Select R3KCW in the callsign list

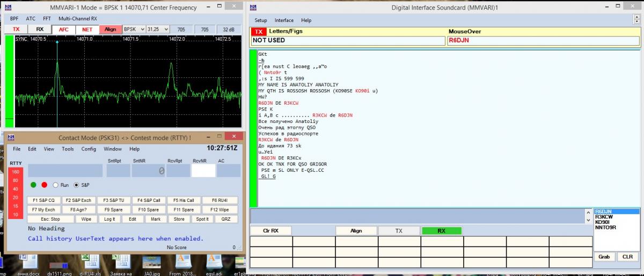[604, 217]
